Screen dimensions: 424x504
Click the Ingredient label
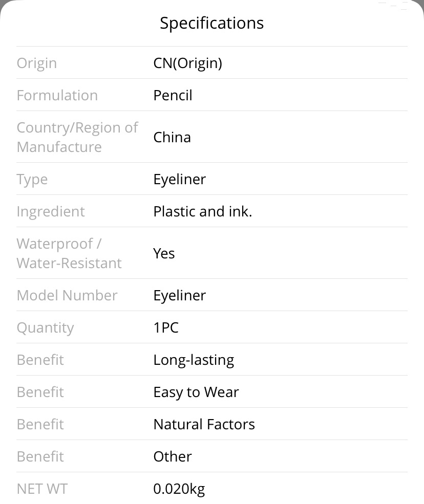pyautogui.click(x=51, y=211)
